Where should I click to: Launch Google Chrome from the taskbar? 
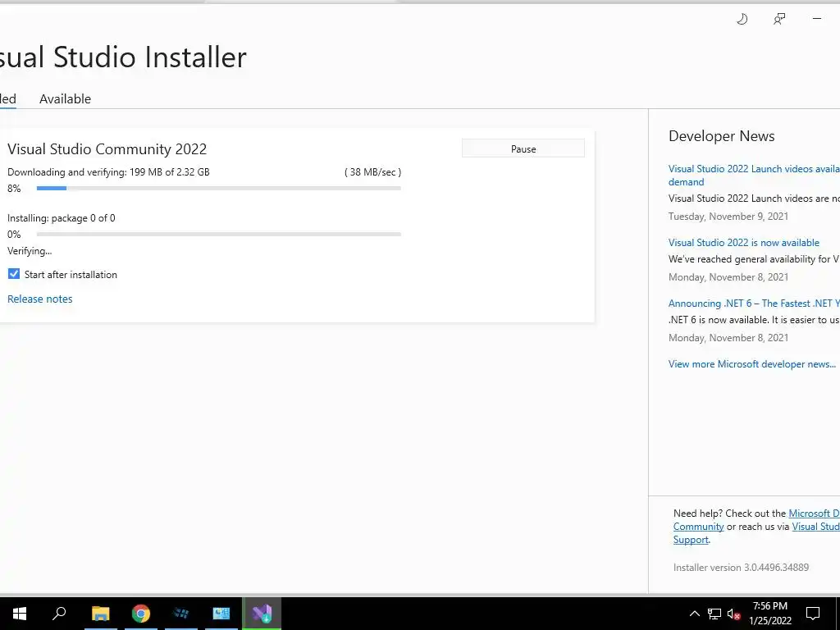[x=141, y=614]
